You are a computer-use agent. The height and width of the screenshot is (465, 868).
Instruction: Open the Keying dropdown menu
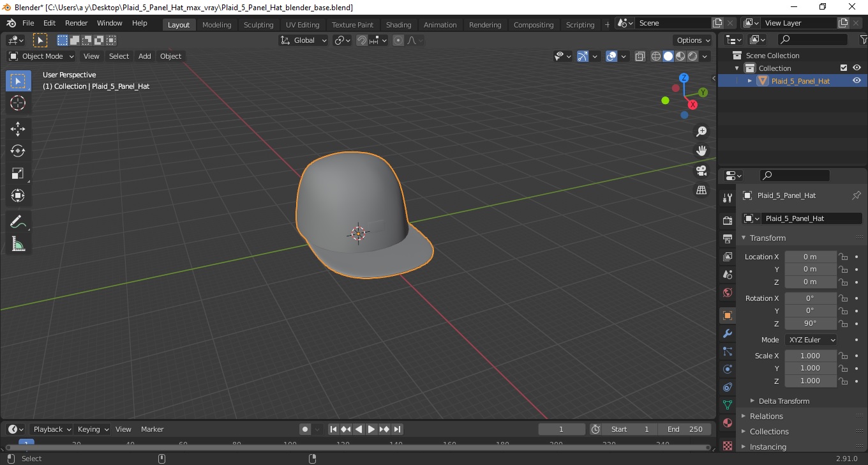[x=93, y=429]
